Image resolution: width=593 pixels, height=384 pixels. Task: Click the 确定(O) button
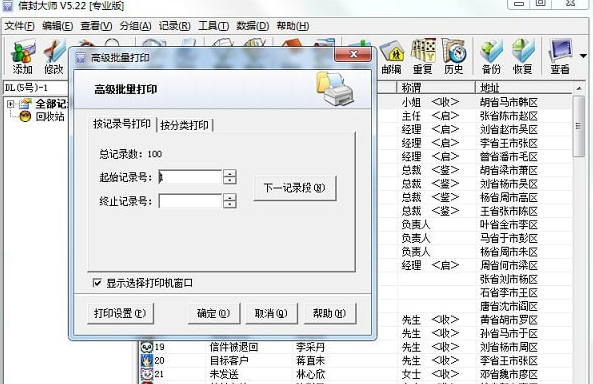214,313
